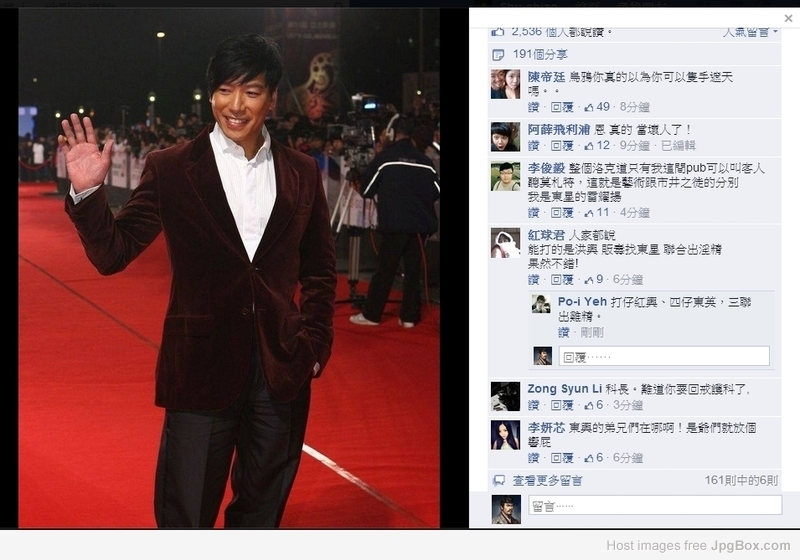
Task: Like 陳帝廷's comment
Action: point(533,107)
